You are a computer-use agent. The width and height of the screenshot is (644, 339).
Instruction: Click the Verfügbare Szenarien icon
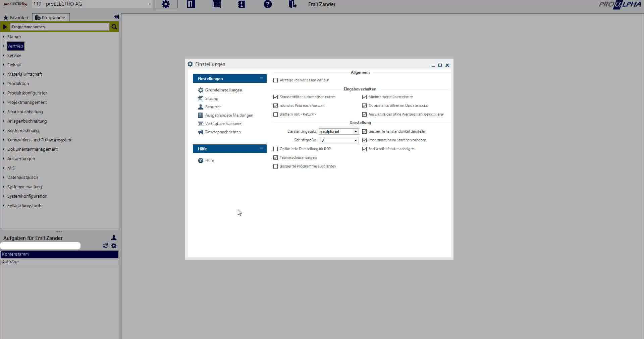tap(201, 124)
